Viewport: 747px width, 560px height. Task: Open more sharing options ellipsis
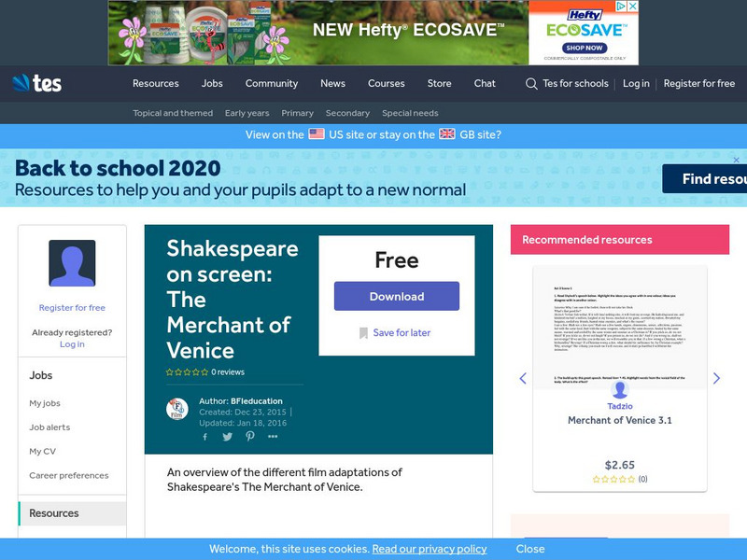pos(273,436)
